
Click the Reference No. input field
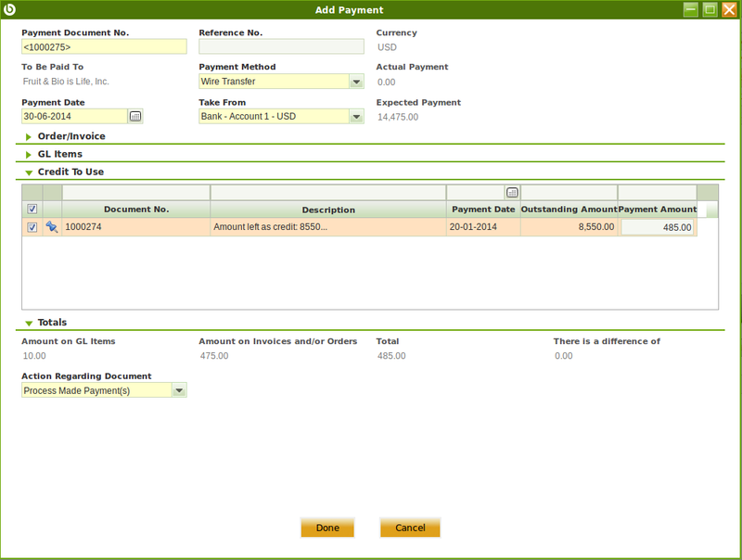281,45
